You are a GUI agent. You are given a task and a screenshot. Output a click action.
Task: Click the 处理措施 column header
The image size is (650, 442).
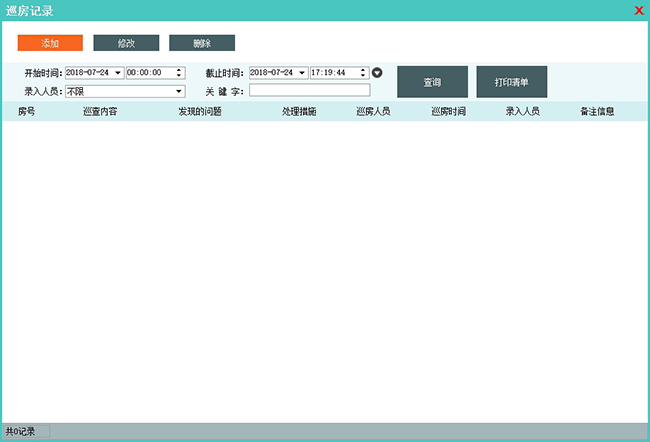click(x=299, y=111)
